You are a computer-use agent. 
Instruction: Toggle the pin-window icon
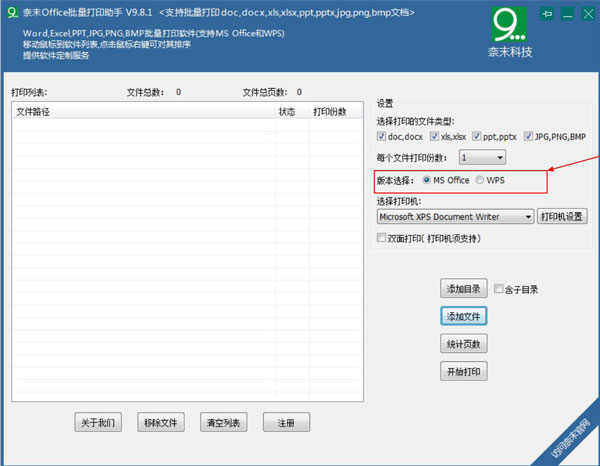(547, 14)
